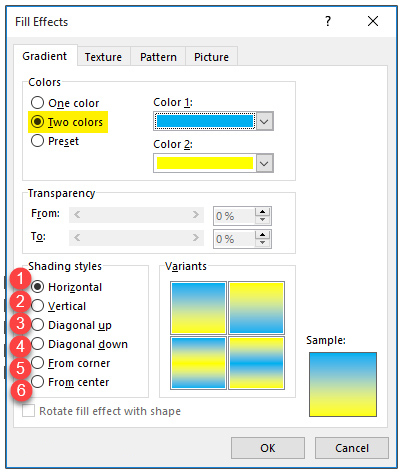
Task: Click the Cancel button
Action: pyautogui.click(x=352, y=448)
